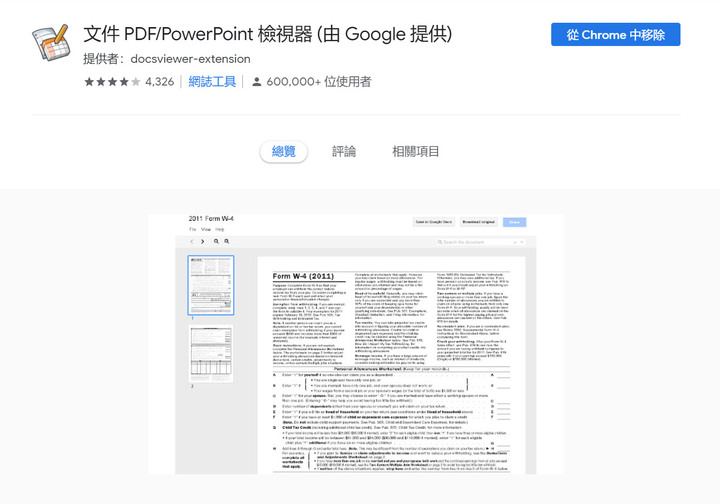Click the 從 Chrome 中移除 button

(615, 34)
